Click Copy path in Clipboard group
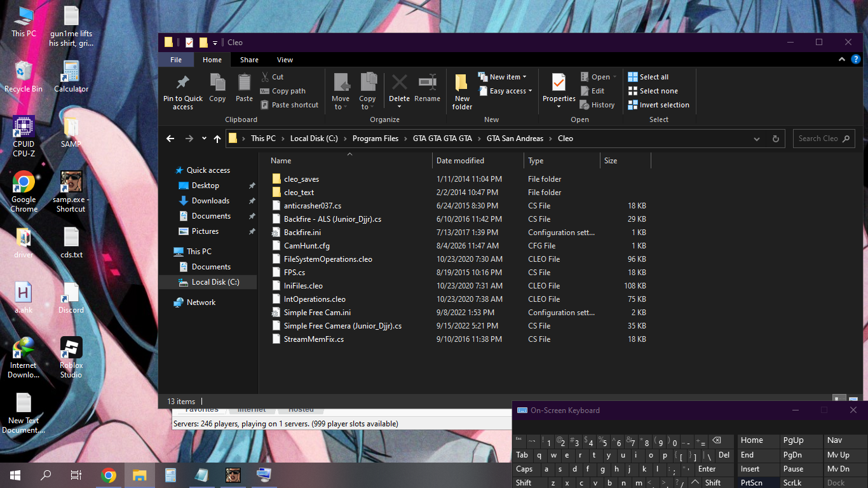The height and width of the screenshot is (488, 868). click(283, 91)
